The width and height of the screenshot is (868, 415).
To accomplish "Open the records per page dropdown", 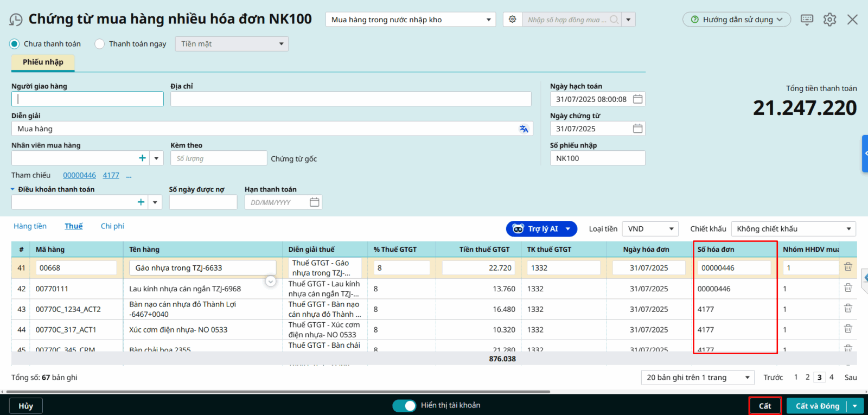I will [698, 378].
